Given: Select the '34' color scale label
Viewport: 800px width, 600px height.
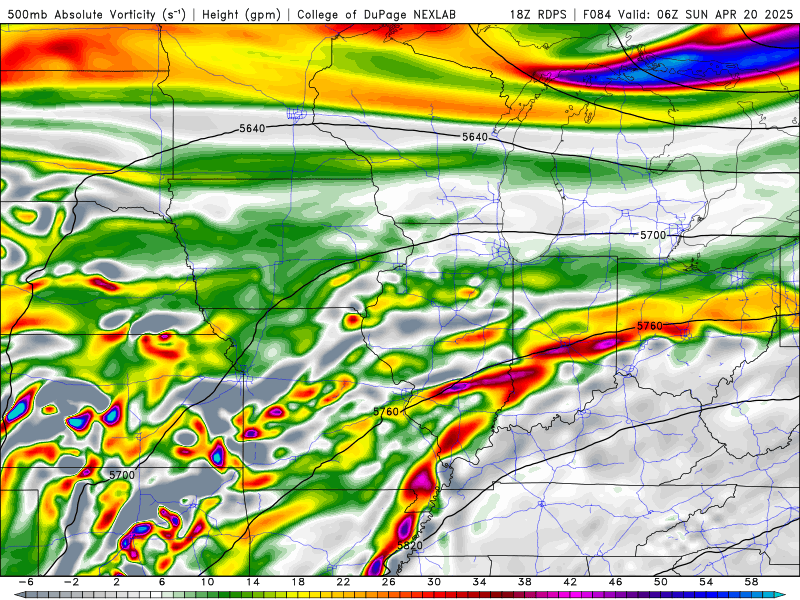Looking at the screenshot, I should [479, 582].
